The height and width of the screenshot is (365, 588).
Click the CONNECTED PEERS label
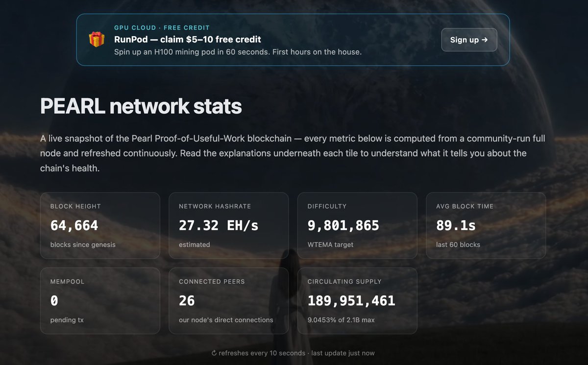pyautogui.click(x=212, y=282)
